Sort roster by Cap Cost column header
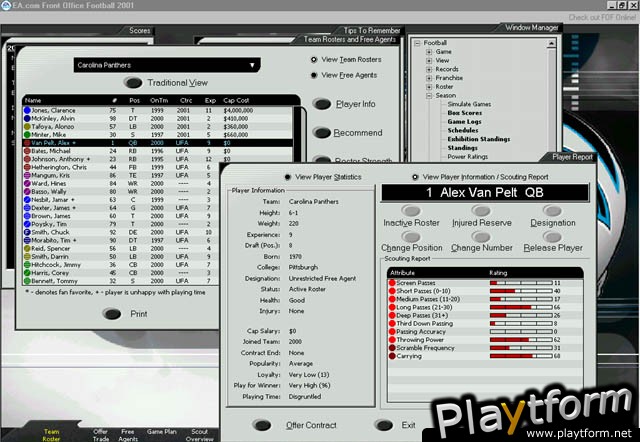The height and width of the screenshot is (442, 640). (x=236, y=100)
